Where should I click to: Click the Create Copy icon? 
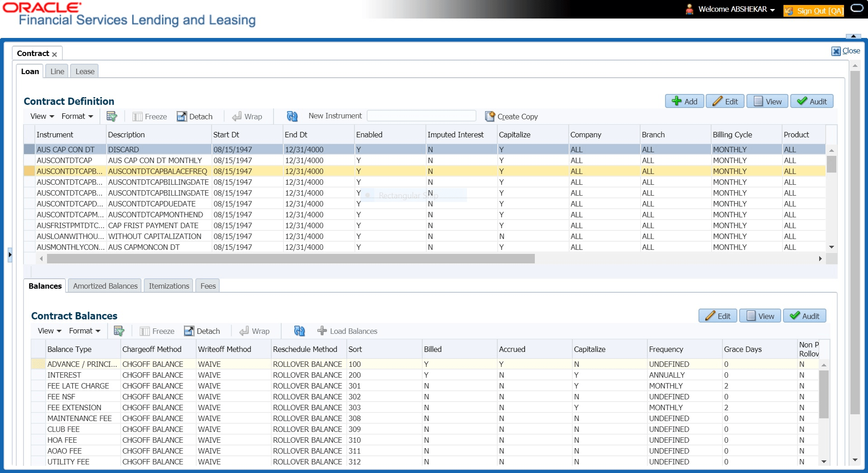point(490,117)
